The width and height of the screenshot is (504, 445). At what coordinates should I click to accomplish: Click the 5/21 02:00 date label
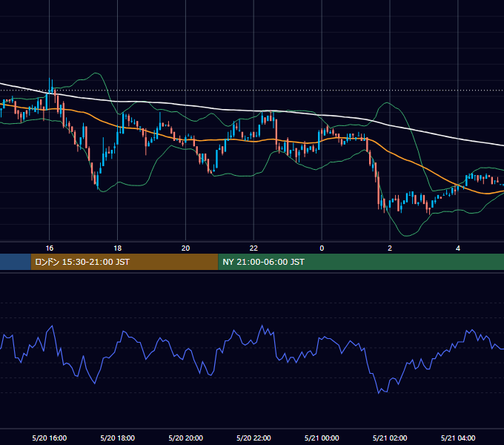coord(390,438)
